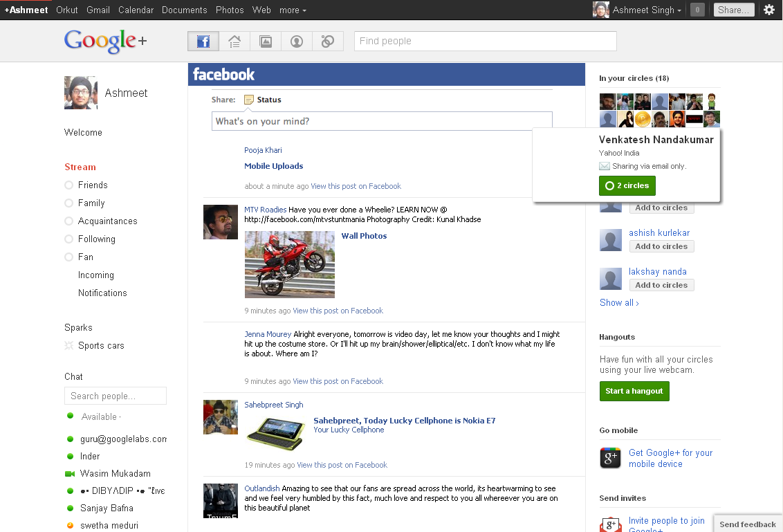Select the Friends stream circle
Image resolution: width=783 pixels, height=532 pixels.
pos(69,185)
